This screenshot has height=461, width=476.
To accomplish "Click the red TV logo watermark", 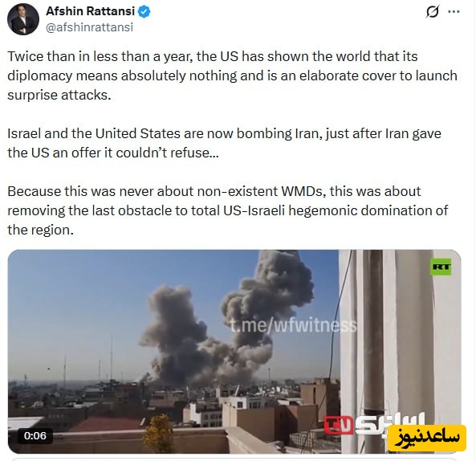I will [339, 425].
